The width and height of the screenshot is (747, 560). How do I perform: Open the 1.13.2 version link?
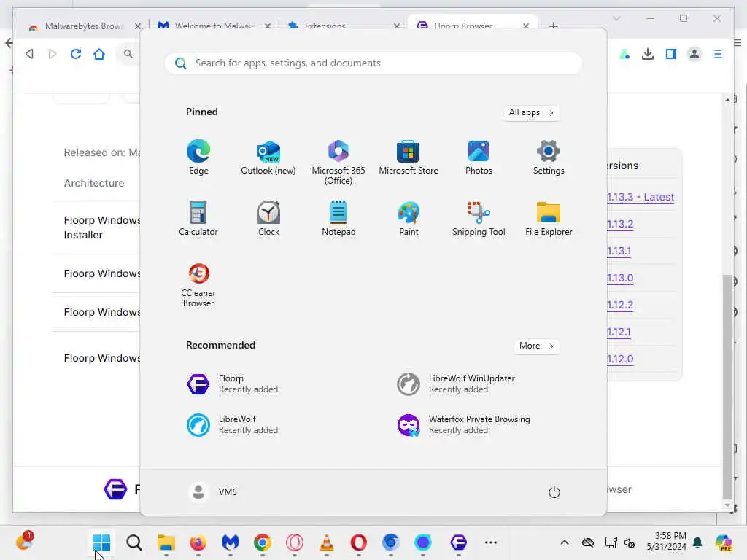pyautogui.click(x=620, y=225)
